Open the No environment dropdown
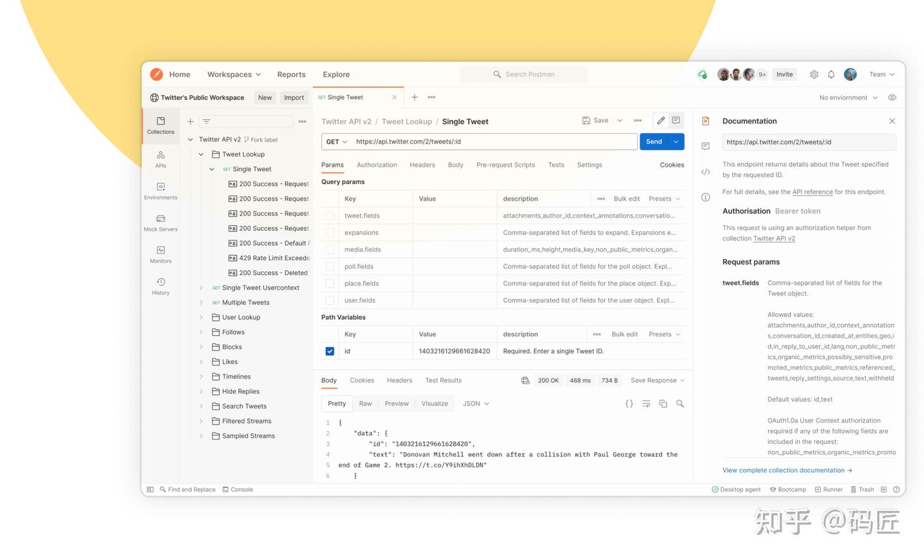The height and width of the screenshot is (560, 924). point(848,98)
